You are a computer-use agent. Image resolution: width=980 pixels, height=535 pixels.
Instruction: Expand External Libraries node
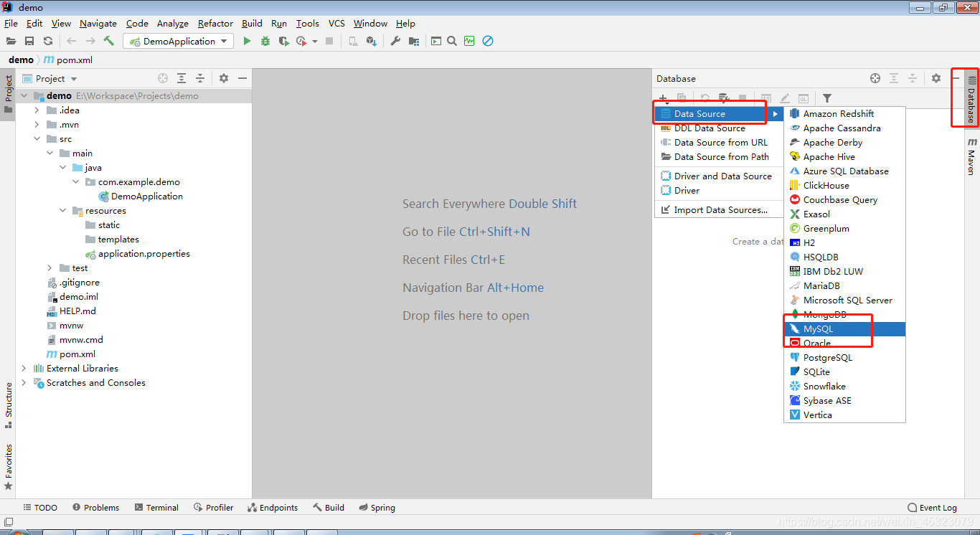[x=24, y=368]
